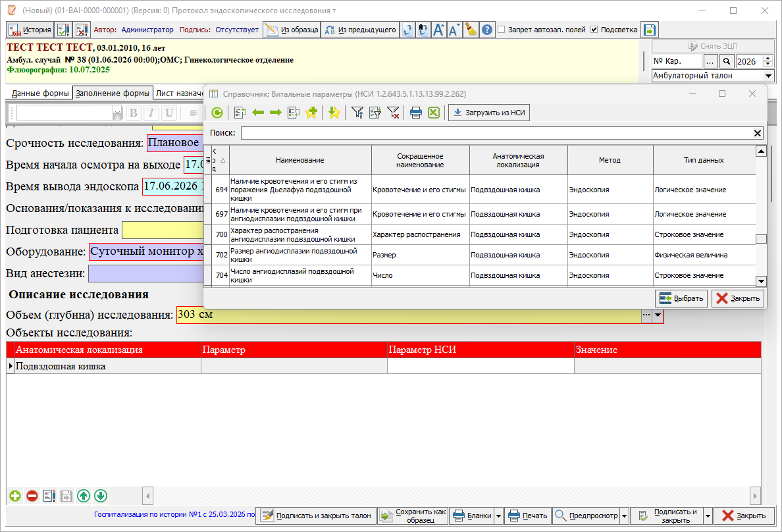This screenshot has width=782, height=532.
Task: Switch to Заполнение формы tab
Action: [113, 93]
